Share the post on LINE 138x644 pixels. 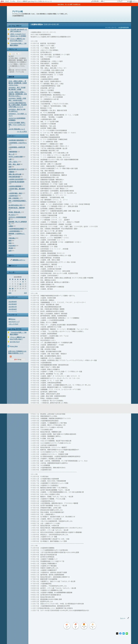point(127,633)
